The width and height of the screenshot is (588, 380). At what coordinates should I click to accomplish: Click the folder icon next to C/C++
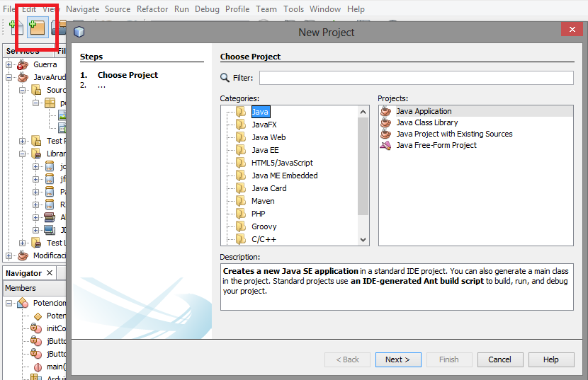click(241, 239)
